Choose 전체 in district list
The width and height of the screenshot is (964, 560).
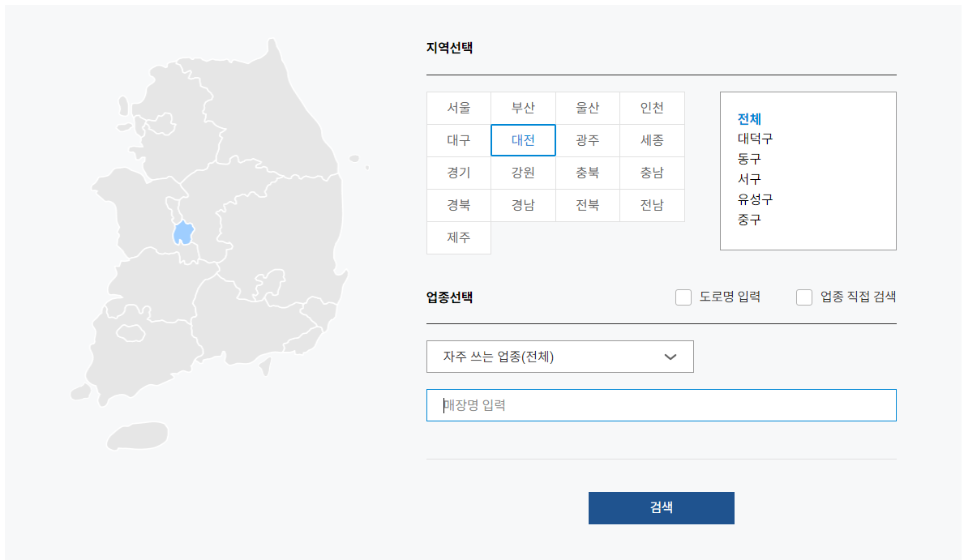click(749, 118)
